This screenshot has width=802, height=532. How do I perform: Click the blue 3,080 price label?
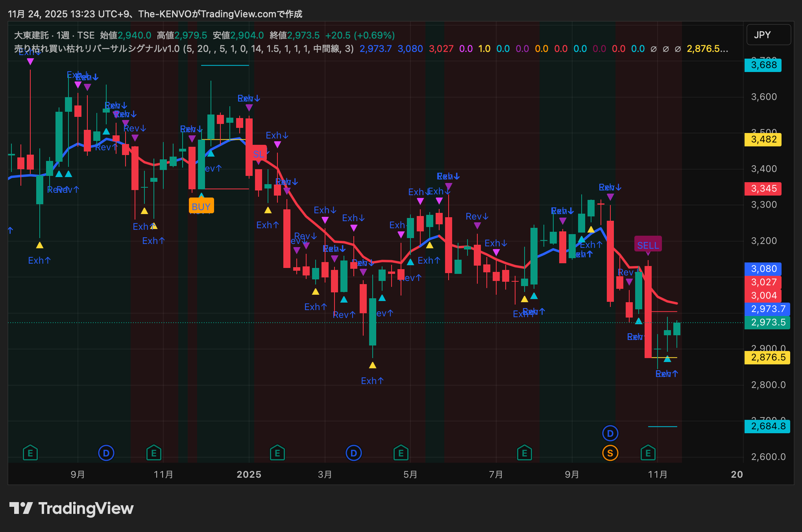coord(763,269)
